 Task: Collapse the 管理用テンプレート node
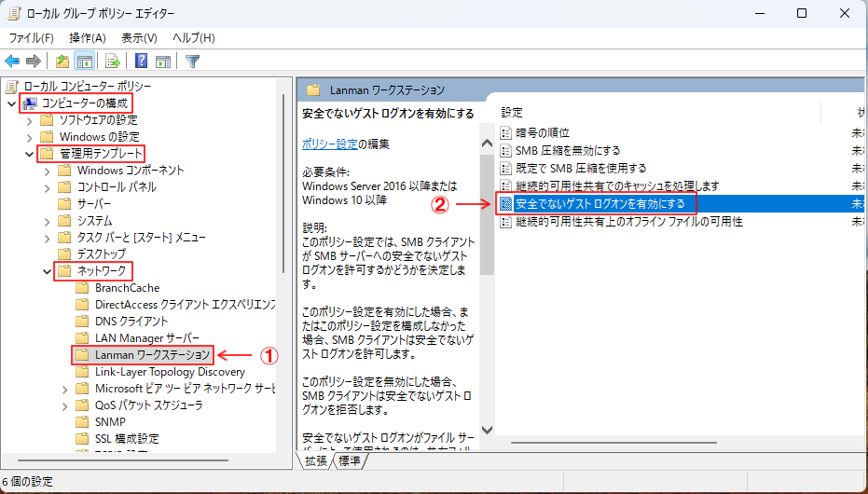point(29,154)
